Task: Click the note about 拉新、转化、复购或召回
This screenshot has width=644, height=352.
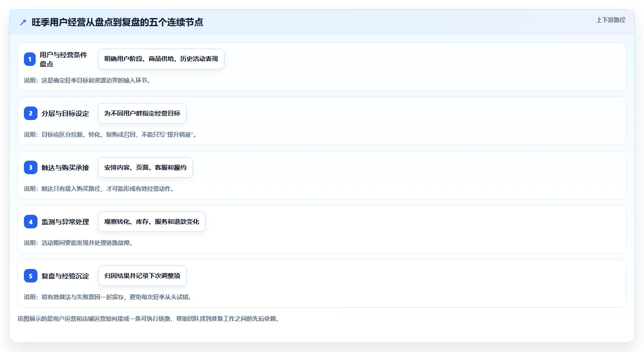Action: (110, 134)
